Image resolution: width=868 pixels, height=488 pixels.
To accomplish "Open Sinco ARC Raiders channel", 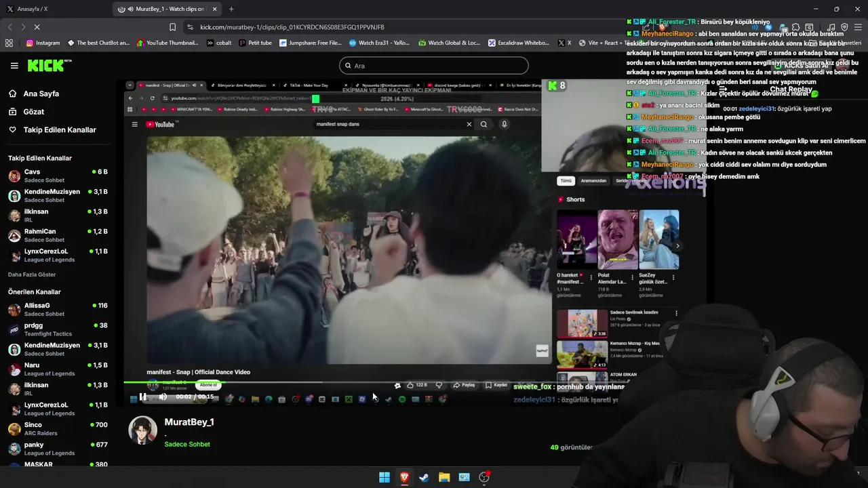I will pos(58,429).
